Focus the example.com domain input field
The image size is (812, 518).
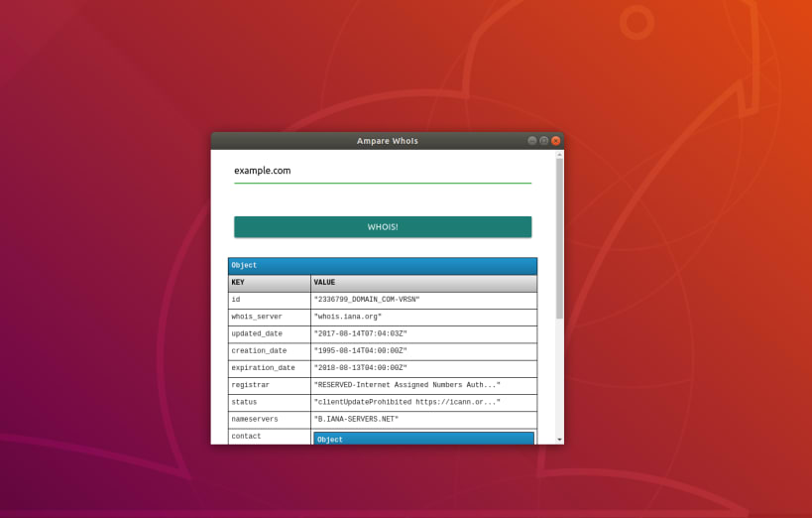click(x=383, y=171)
